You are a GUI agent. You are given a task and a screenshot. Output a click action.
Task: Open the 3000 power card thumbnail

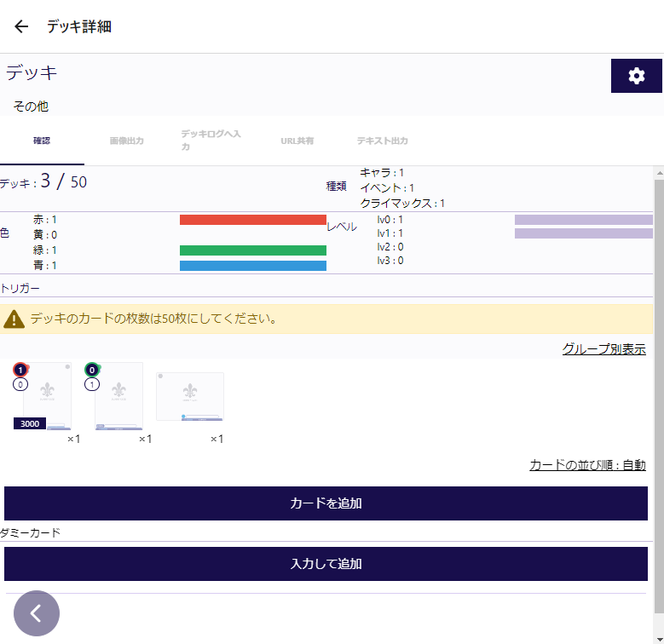pyautogui.click(x=47, y=396)
